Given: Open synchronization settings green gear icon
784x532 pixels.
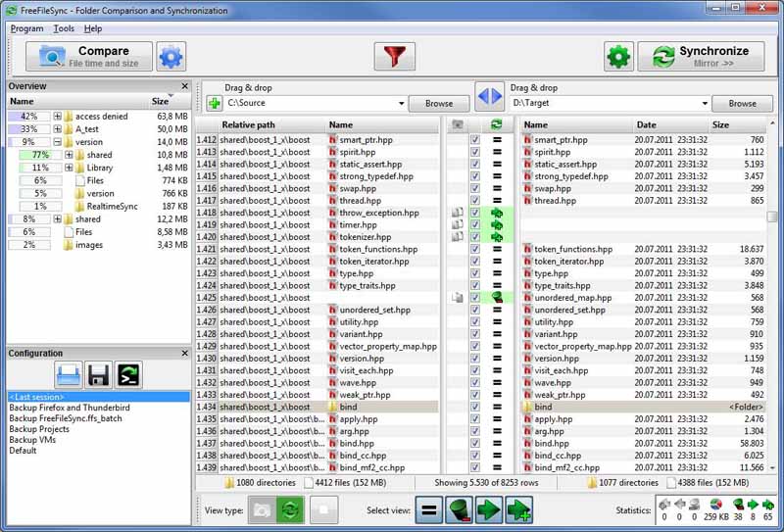Looking at the screenshot, I should pyautogui.click(x=618, y=57).
